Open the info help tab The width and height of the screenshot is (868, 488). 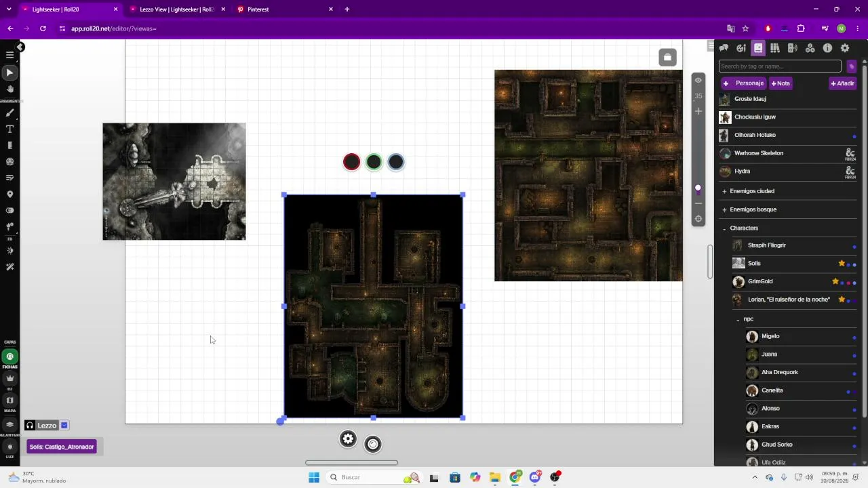tap(827, 48)
